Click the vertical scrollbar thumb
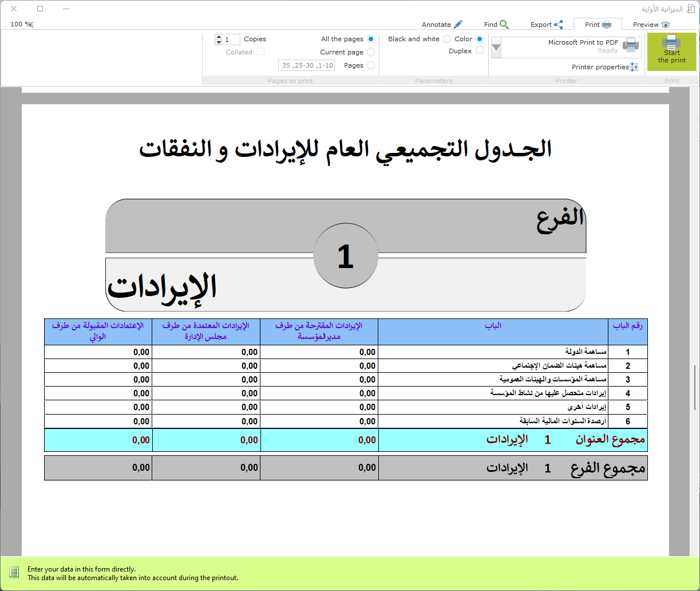 tap(695, 387)
